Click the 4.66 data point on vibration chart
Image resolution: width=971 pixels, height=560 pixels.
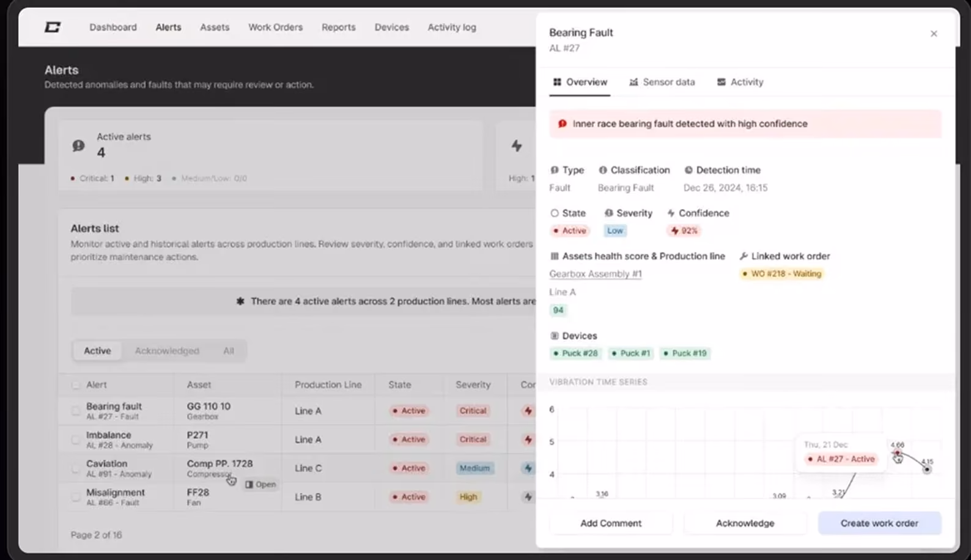[897, 453]
